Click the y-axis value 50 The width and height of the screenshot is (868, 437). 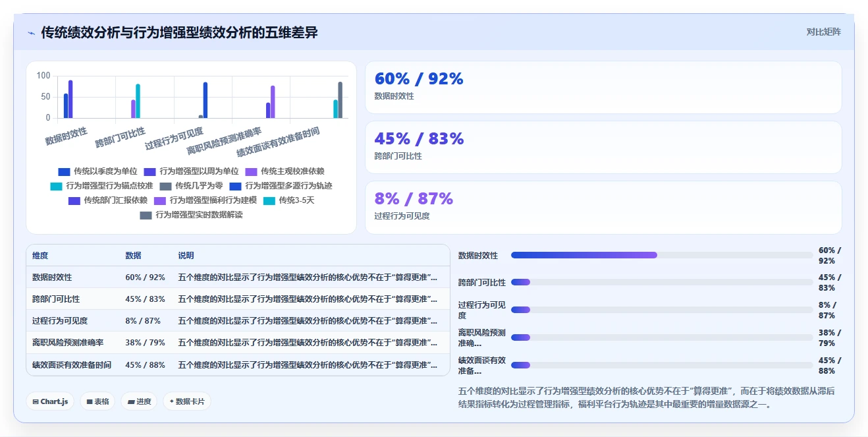pos(45,97)
